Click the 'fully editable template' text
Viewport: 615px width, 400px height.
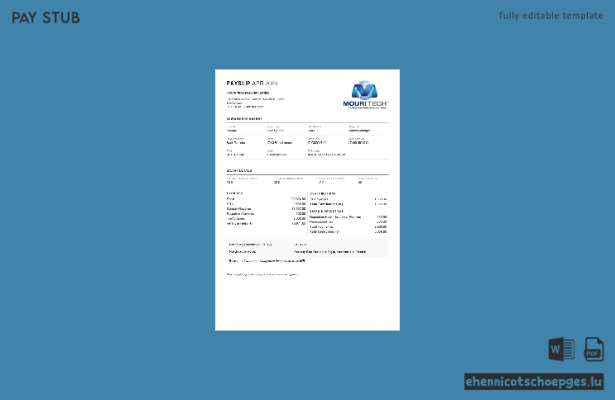click(x=551, y=16)
